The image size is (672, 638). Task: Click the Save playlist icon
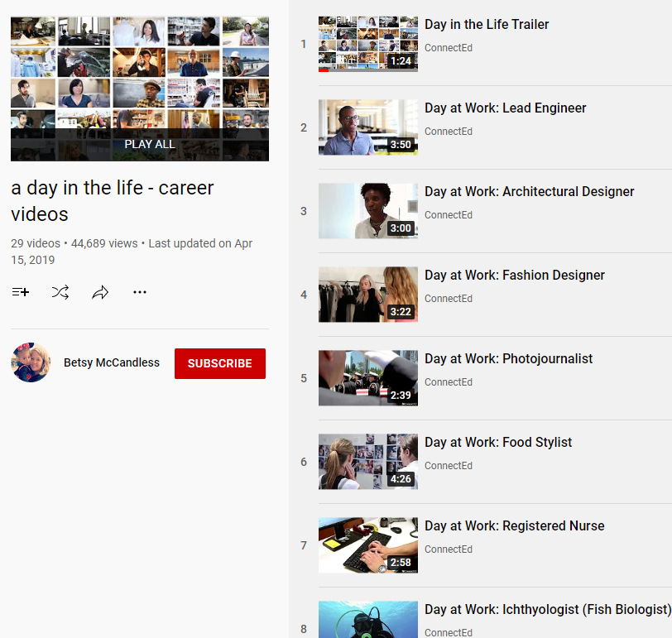21,292
